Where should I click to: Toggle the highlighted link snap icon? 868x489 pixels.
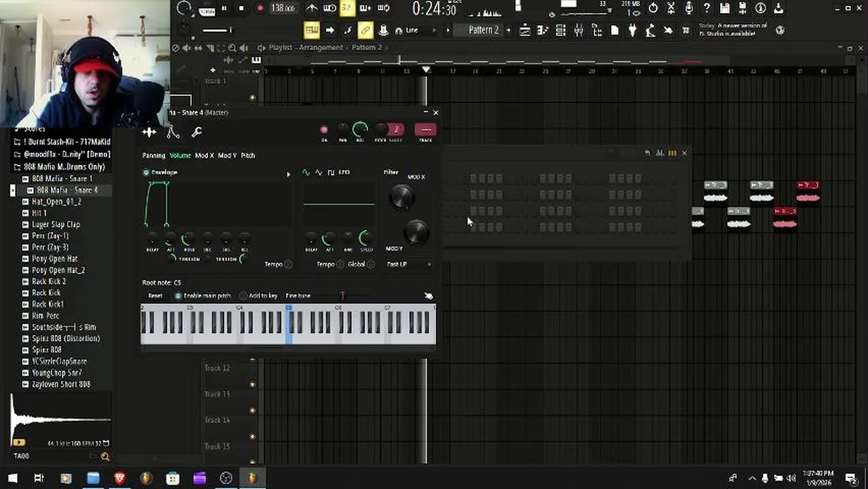pos(365,30)
